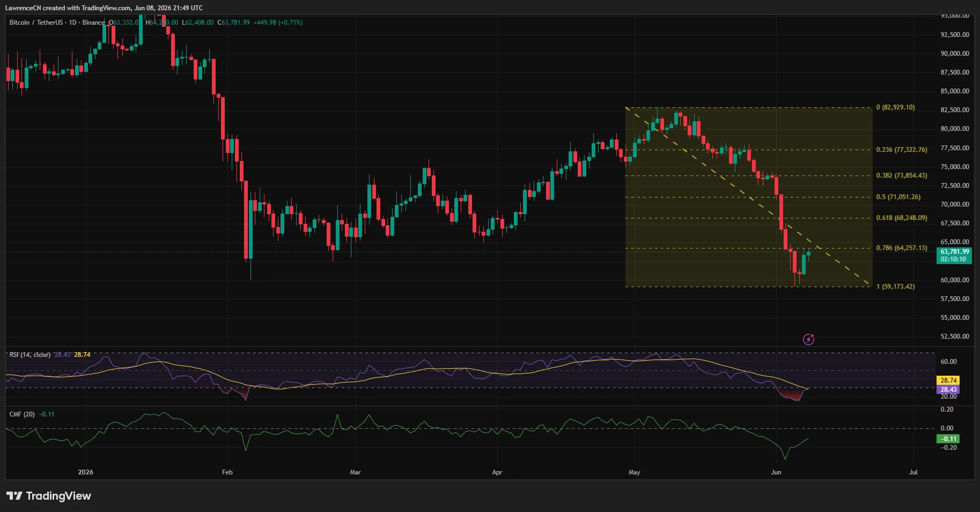This screenshot has width=980, height=512.
Task: Click the current price tag 63,781.99
Action: coord(955,252)
